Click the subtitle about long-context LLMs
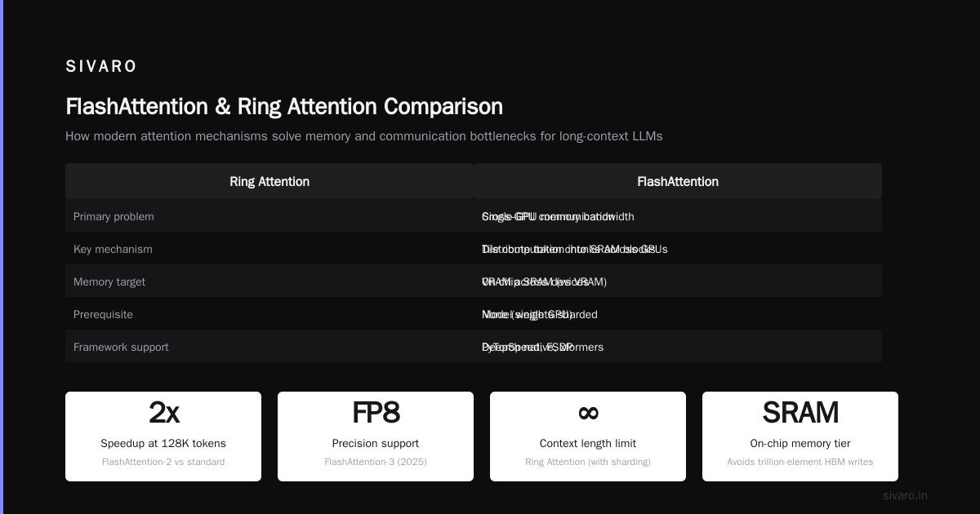Image resolution: width=980 pixels, height=514 pixels. click(364, 136)
